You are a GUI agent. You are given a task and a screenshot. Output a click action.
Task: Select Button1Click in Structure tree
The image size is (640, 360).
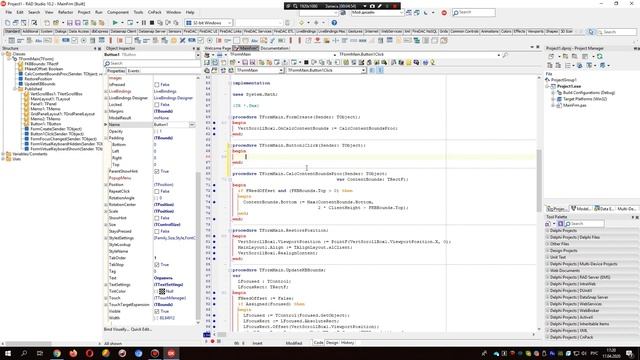(x=57, y=134)
